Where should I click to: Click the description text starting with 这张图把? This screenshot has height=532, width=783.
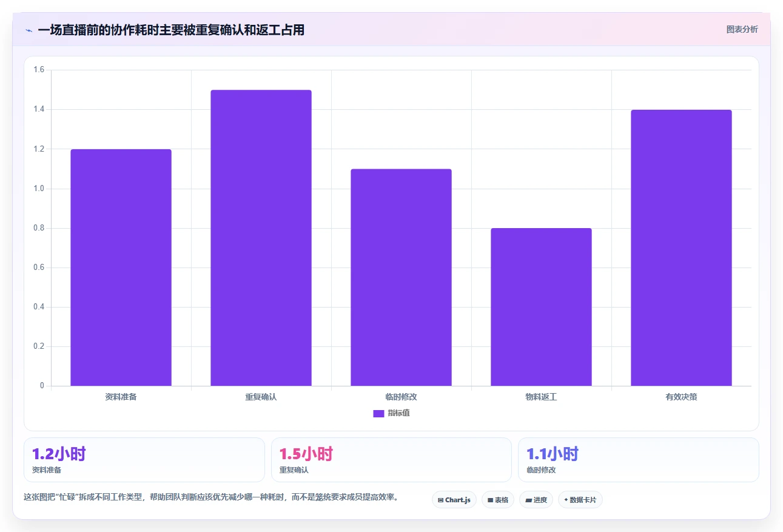(211, 497)
